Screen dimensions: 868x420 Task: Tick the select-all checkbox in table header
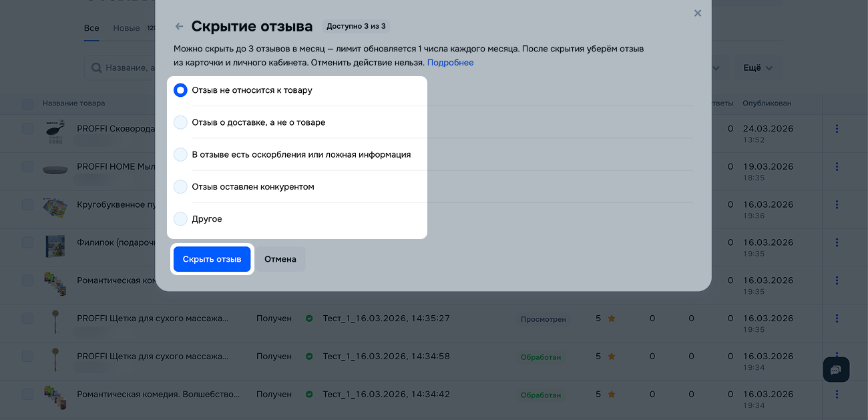[27, 103]
